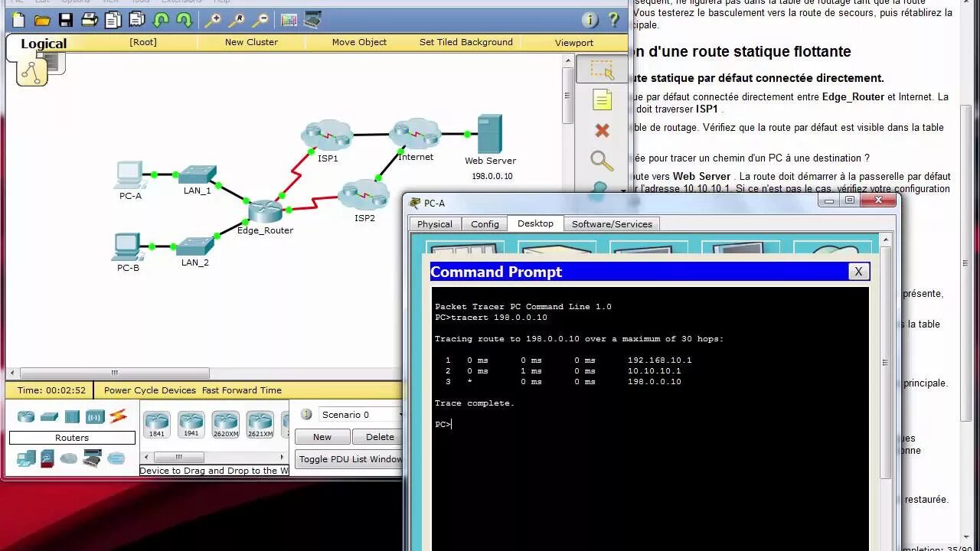Image resolution: width=980 pixels, height=551 pixels.
Task: Select the Routers device category icon
Action: [x=26, y=416]
